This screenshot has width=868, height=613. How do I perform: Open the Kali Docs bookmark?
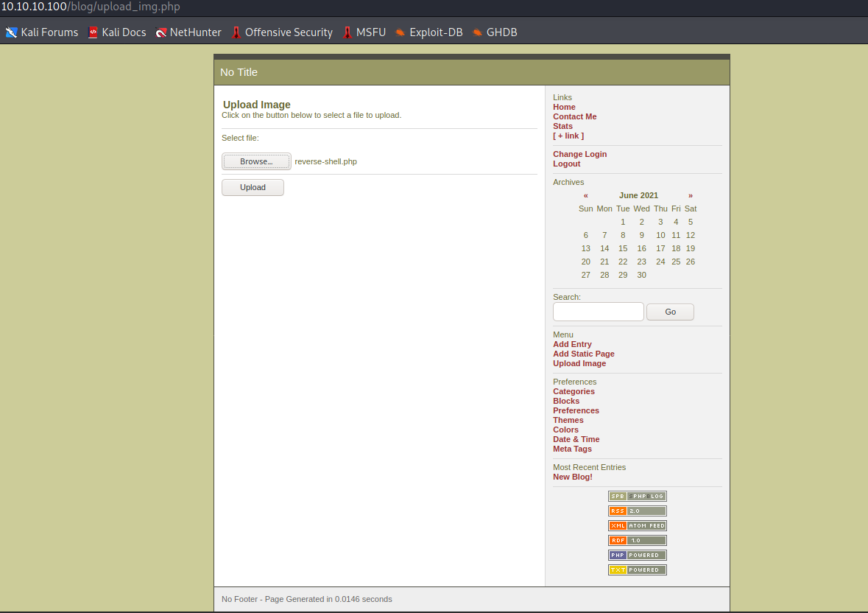117,32
